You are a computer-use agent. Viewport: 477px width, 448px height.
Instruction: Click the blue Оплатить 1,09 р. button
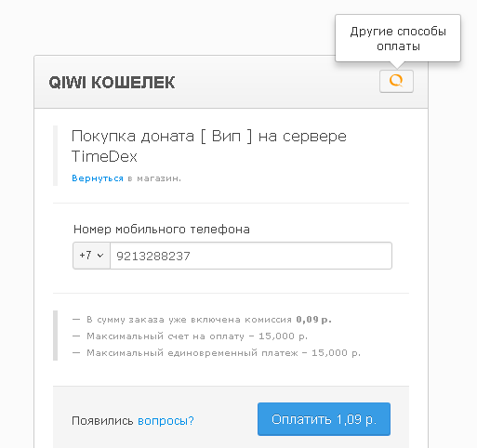[324, 419]
